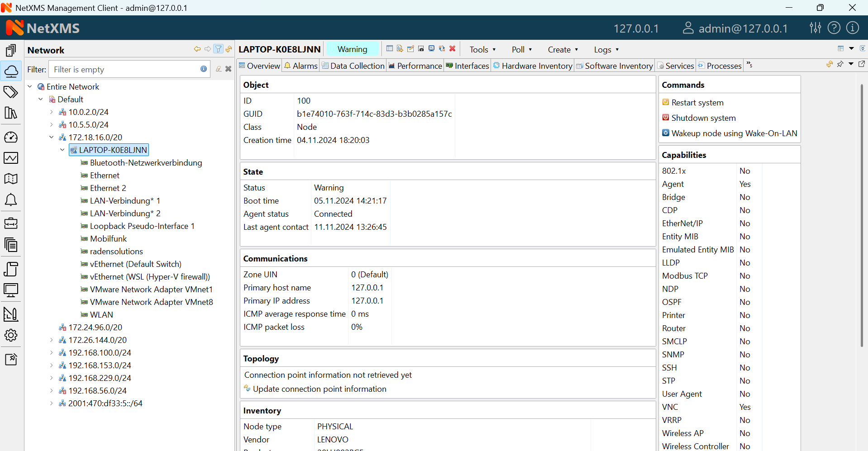Expand the 10.0.2.0/24 subnet
868x451 pixels.
coord(52,112)
